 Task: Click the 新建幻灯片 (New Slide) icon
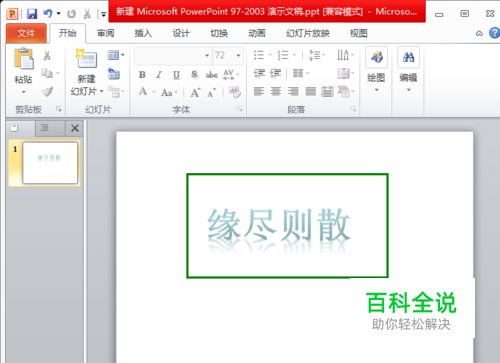click(86, 59)
